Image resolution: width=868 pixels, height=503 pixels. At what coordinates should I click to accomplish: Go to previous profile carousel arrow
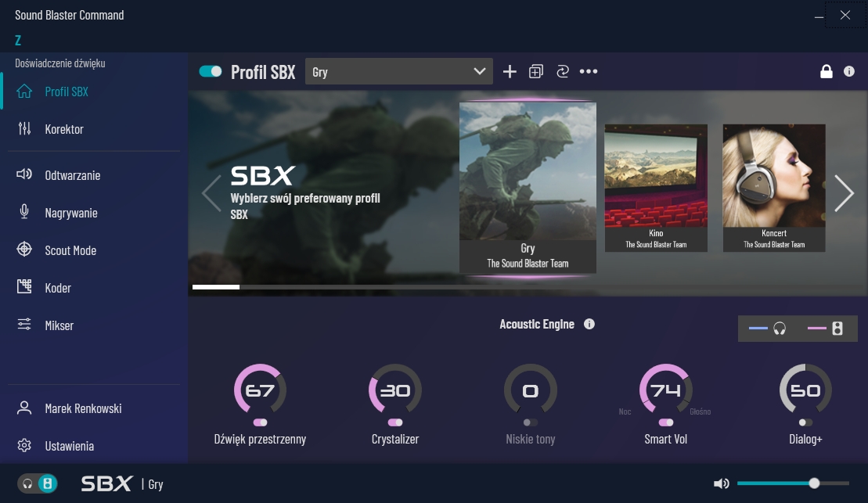211,193
